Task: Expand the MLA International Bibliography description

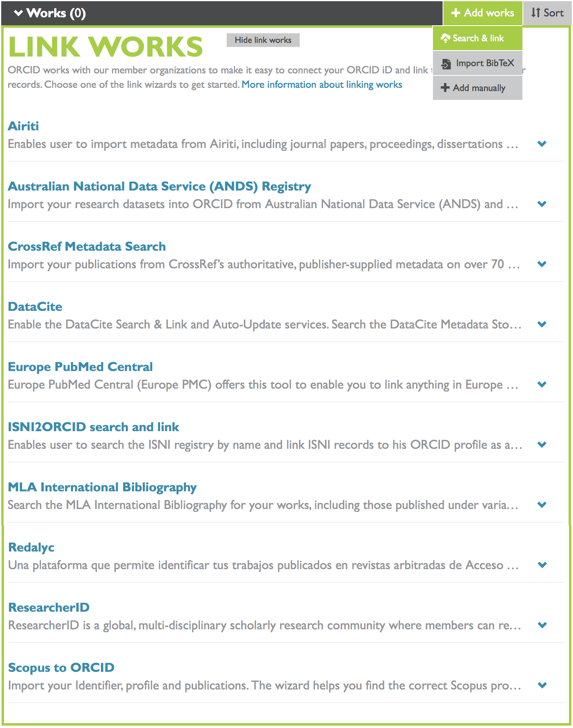Action: [542, 505]
